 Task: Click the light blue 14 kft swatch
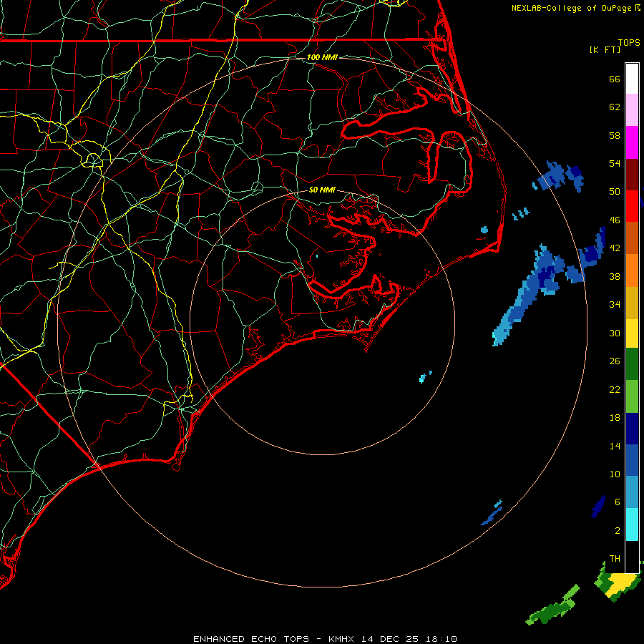coord(632,492)
